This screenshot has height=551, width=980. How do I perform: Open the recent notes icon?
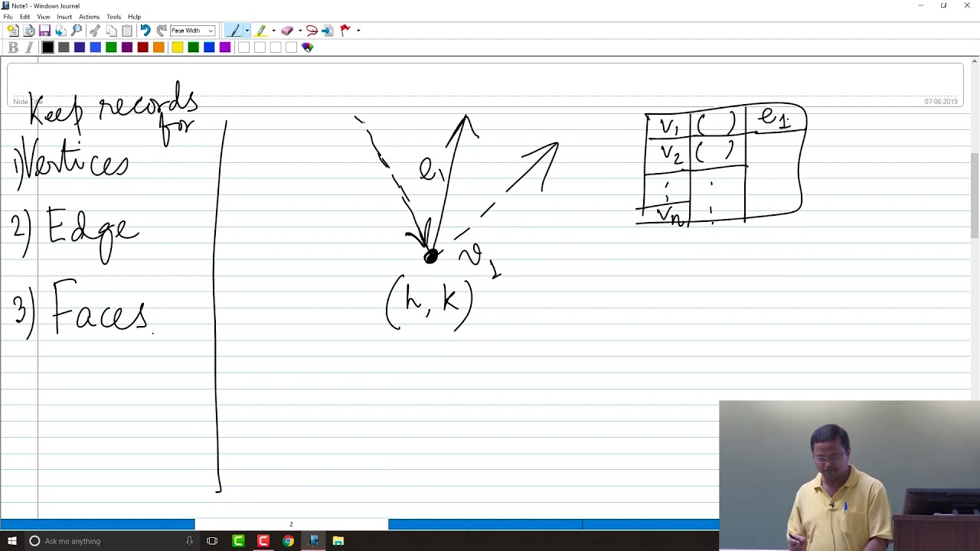29,31
